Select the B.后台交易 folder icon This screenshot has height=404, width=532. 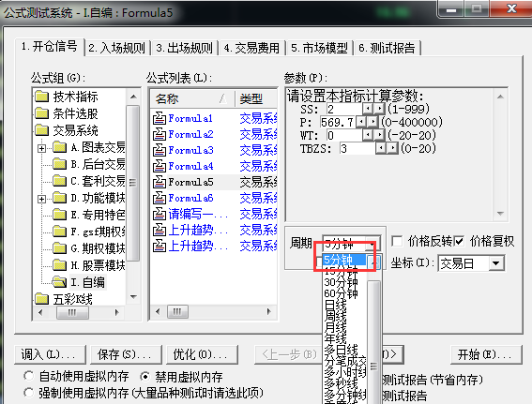60,164
